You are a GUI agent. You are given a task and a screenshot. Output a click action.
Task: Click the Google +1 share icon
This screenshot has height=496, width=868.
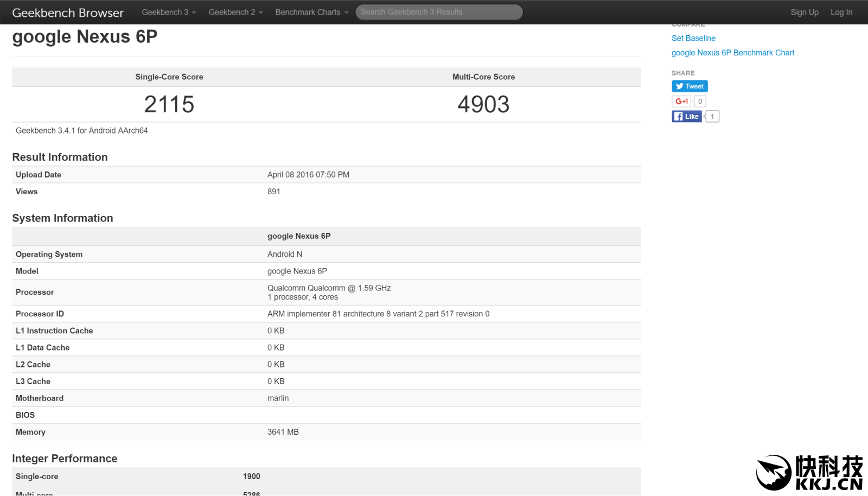point(681,101)
